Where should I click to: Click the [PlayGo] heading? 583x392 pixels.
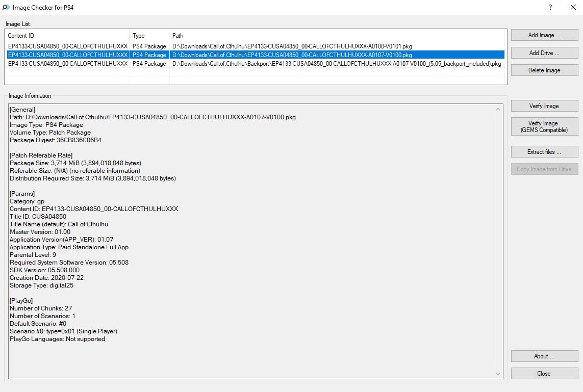pyautogui.click(x=21, y=301)
